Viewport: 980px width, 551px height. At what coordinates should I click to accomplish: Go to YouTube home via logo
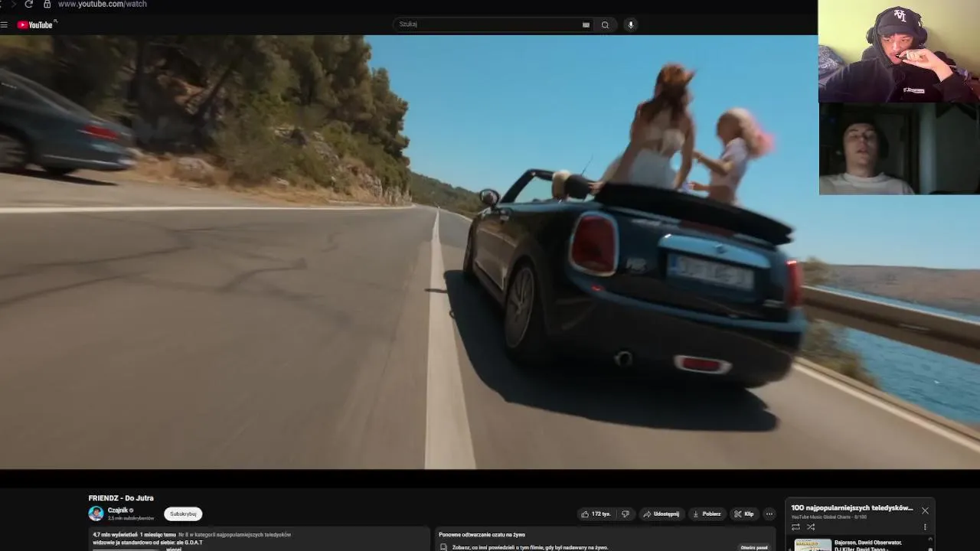click(x=35, y=24)
